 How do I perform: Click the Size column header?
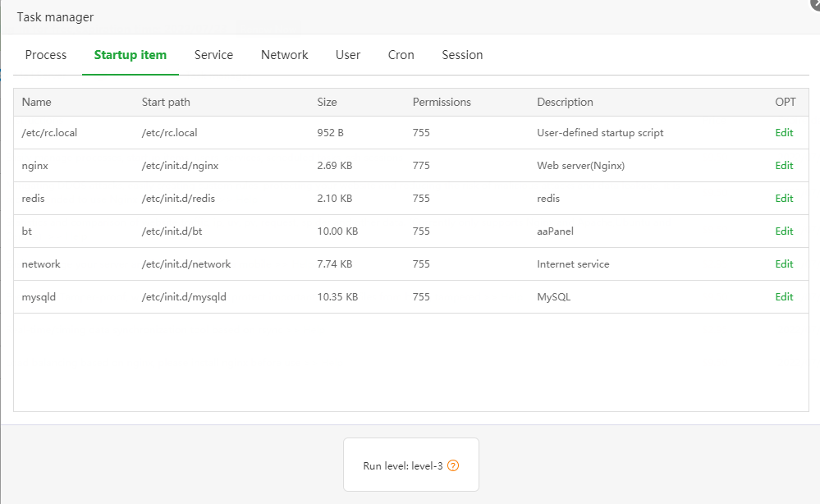(327, 103)
